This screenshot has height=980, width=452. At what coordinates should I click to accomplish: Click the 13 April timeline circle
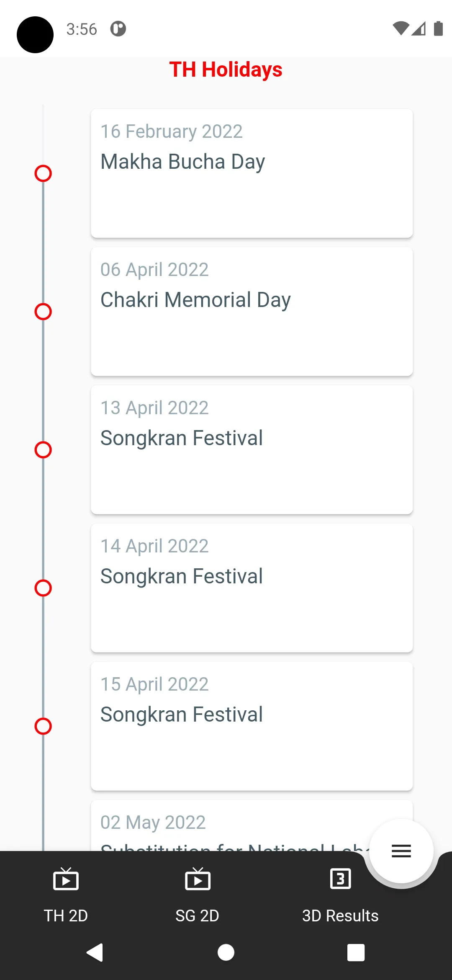point(43,450)
